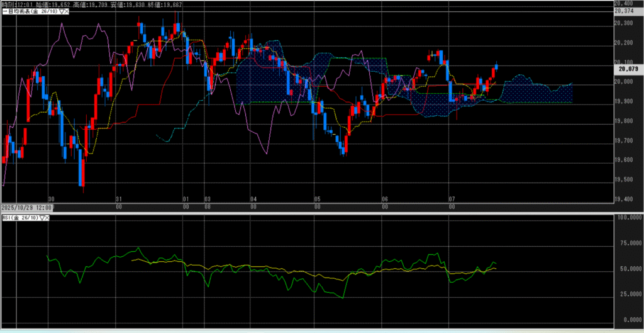Select the 05 date tick on time axis
Screen dimensions: 644x333
point(318,197)
